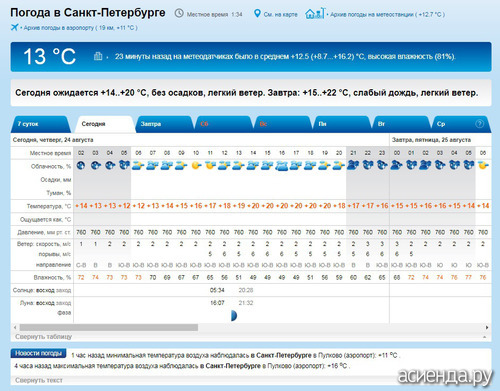This screenshot has height=391, width=500.
Task: Open Архив погоды на метеостанции link
Action: pos(387,14)
